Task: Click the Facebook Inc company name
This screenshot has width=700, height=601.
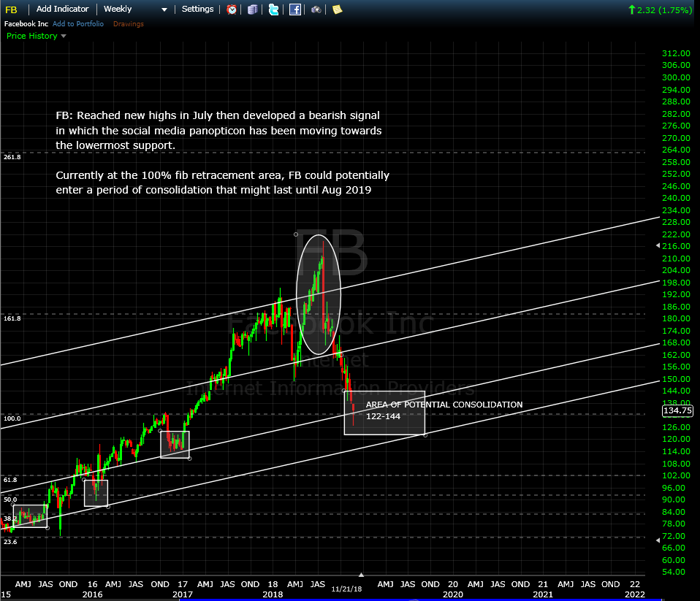Action: [x=26, y=23]
